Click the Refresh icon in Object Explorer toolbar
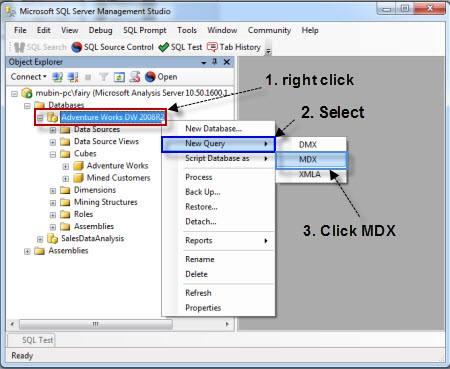This screenshot has width=450, height=369. (119, 77)
